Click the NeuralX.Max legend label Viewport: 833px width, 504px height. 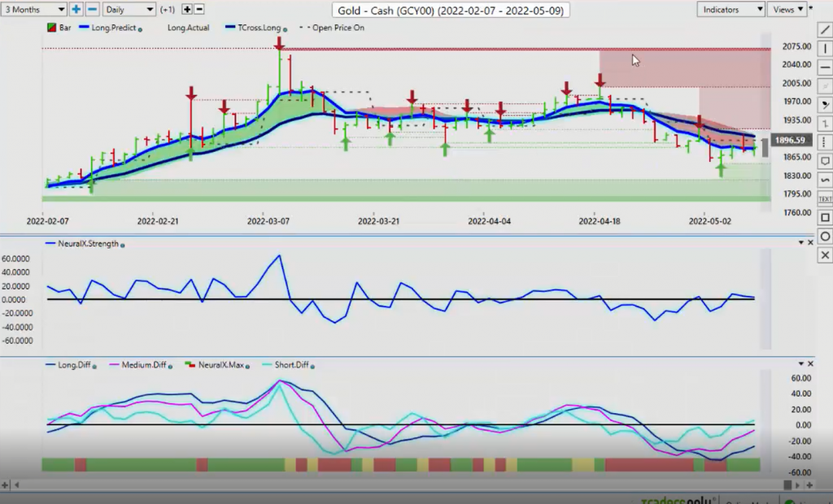coord(221,365)
